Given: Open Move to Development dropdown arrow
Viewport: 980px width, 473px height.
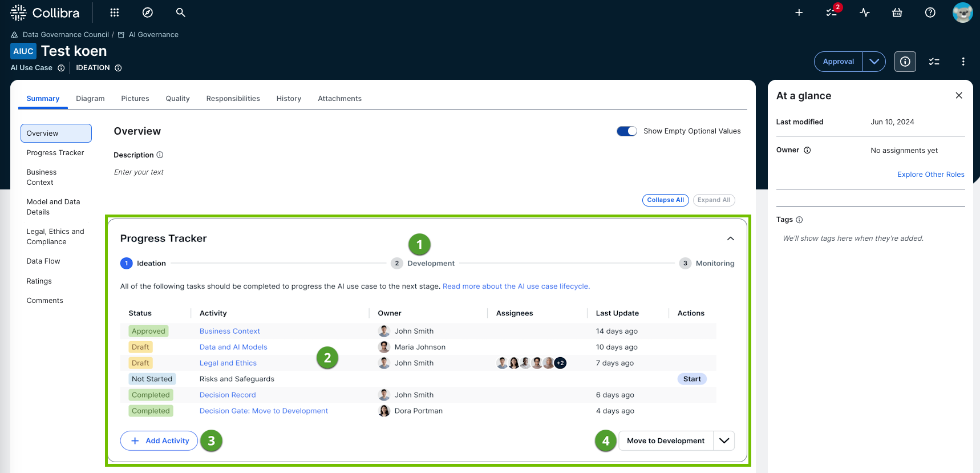Looking at the screenshot, I should coord(724,440).
